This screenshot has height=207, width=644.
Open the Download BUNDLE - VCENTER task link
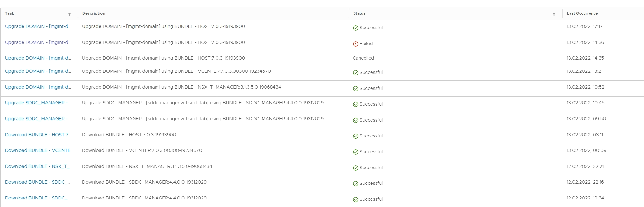pyautogui.click(x=39, y=150)
